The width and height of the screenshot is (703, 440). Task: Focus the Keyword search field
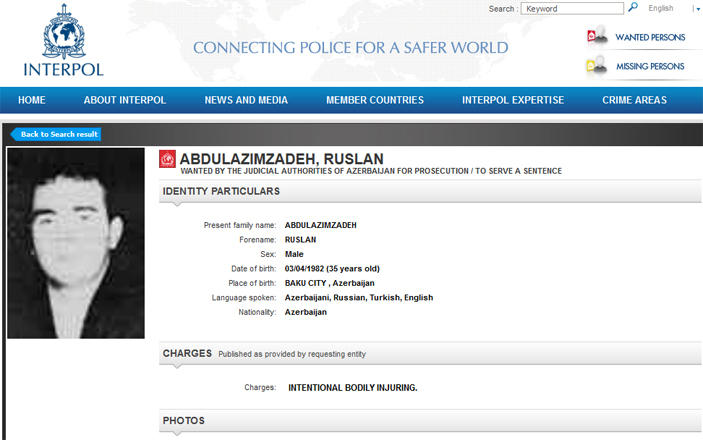pyautogui.click(x=572, y=9)
